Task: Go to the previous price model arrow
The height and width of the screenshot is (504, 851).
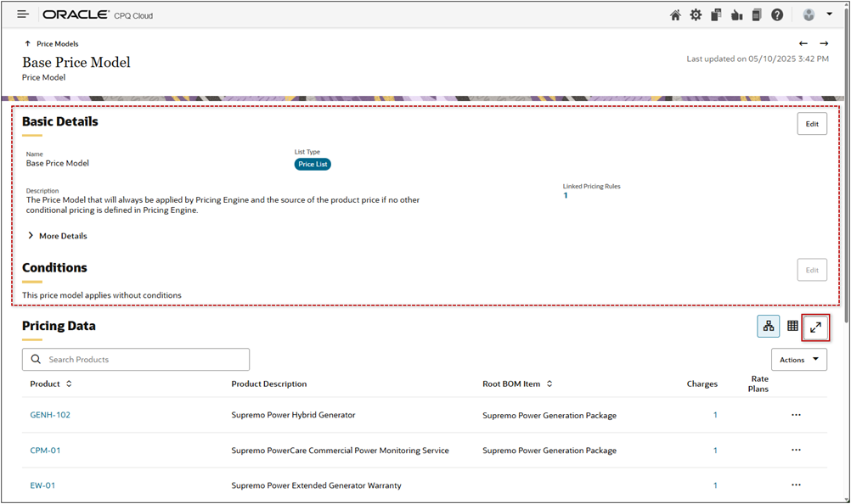Action: click(x=803, y=43)
